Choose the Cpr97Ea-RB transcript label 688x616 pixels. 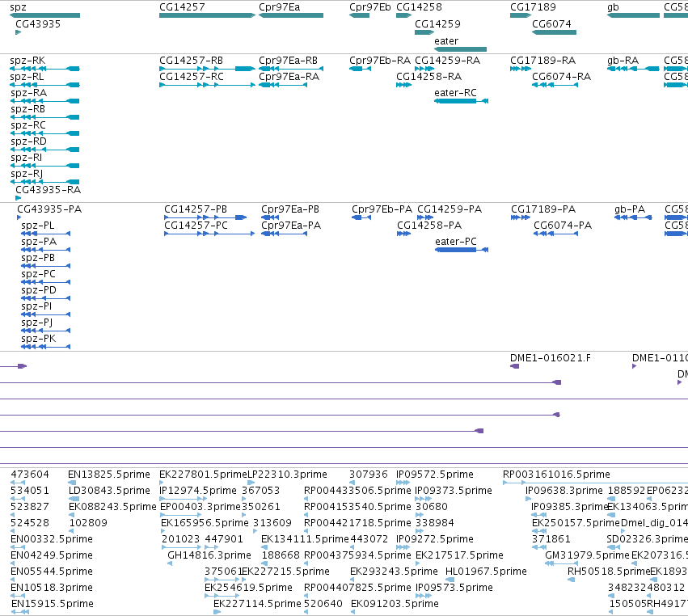point(289,61)
